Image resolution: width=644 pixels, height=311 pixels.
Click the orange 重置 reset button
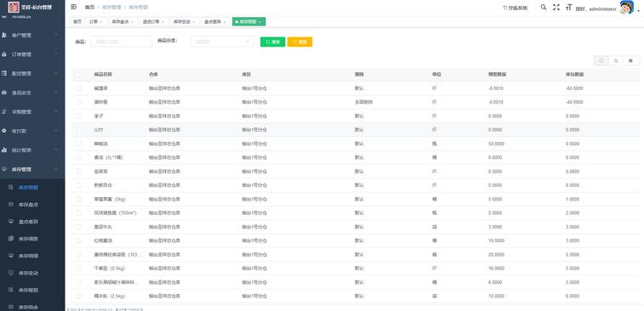click(299, 42)
